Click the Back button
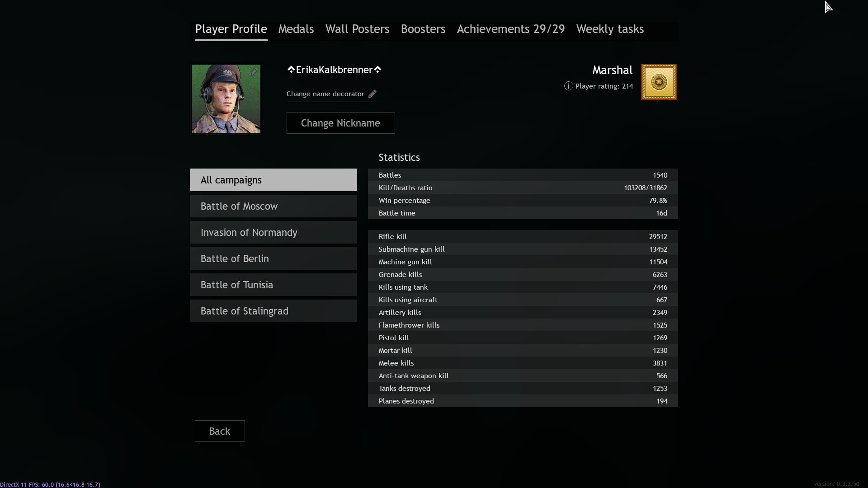868x488 pixels. (x=220, y=431)
